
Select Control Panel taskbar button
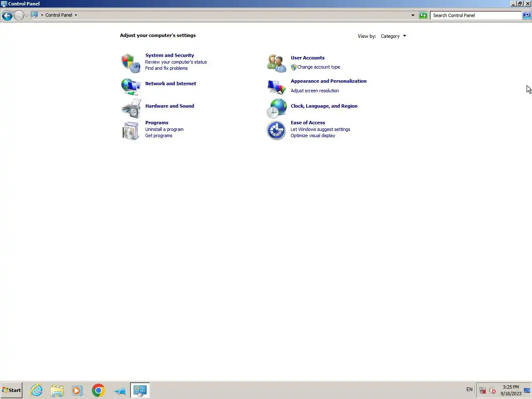coord(140,390)
